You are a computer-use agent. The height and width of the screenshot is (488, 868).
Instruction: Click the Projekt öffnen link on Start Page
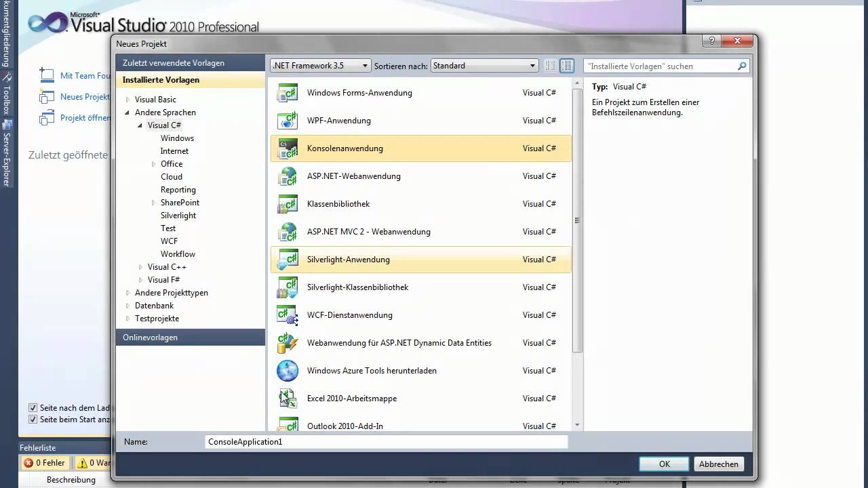pyautogui.click(x=85, y=118)
